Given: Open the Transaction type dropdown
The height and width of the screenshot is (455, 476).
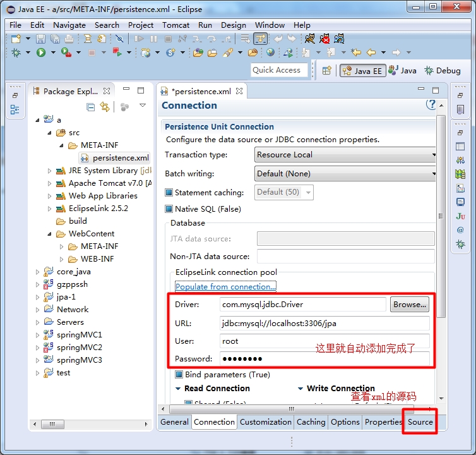Looking at the screenshot, I should (345, 155).
